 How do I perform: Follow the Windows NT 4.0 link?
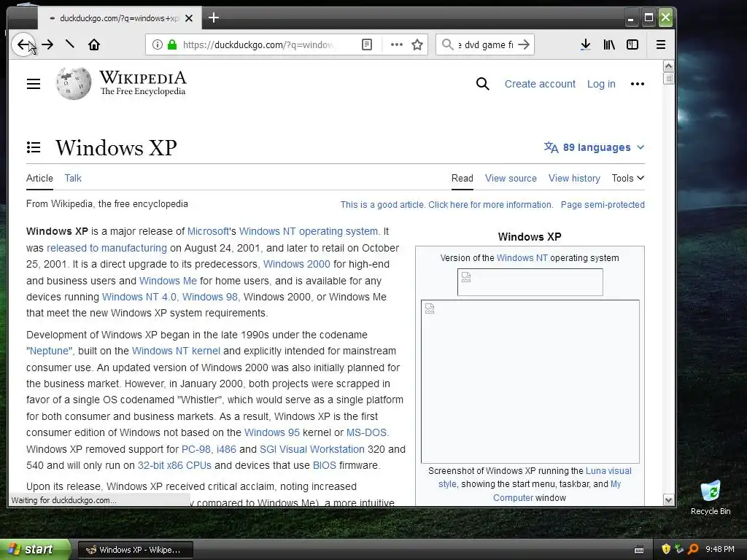coord(139,297)
